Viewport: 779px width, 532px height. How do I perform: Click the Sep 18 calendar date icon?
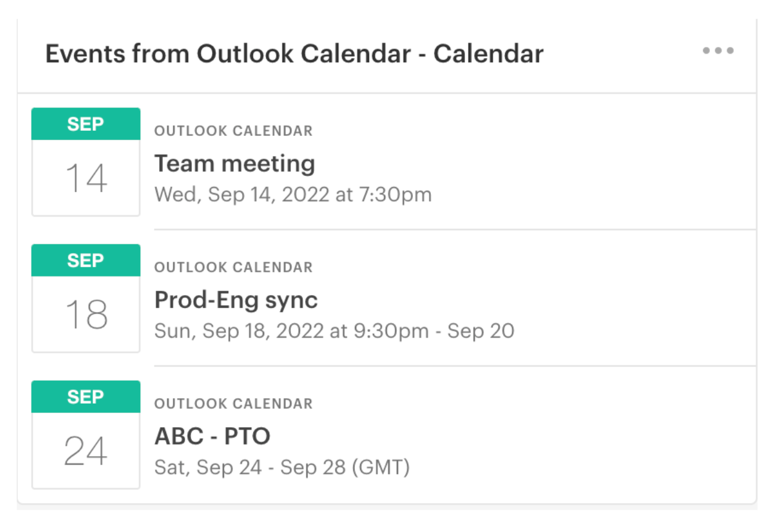pos(86,299)
